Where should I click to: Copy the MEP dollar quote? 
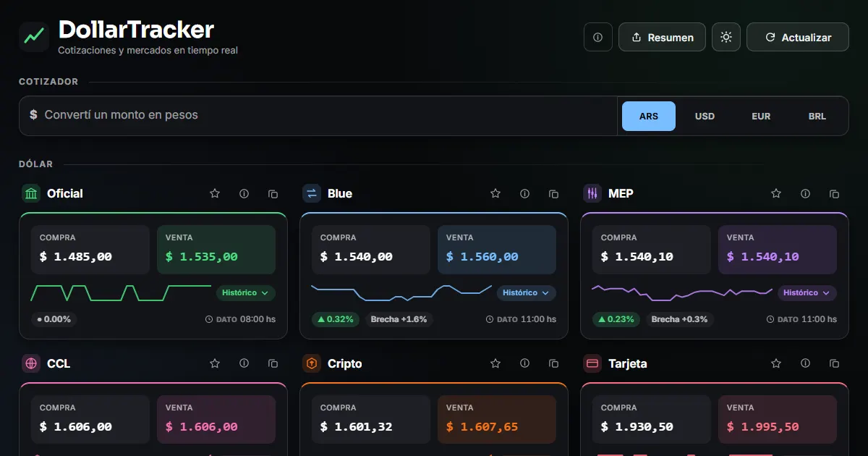tap(834, 193)
